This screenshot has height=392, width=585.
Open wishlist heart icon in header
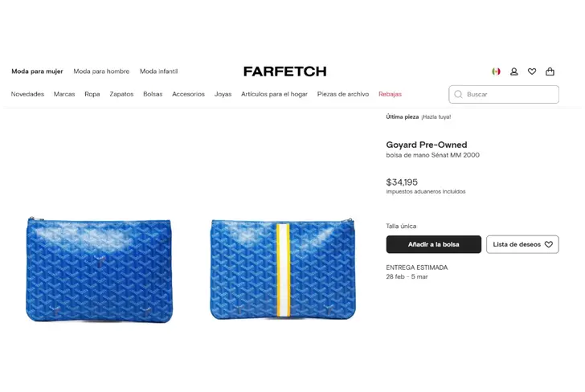(532, 71)
